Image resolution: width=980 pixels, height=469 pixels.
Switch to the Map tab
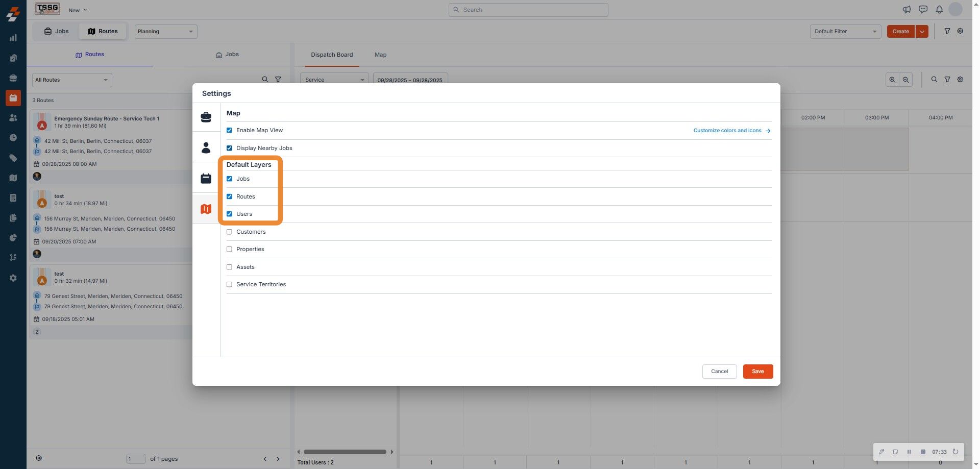[x=380, y=55]
